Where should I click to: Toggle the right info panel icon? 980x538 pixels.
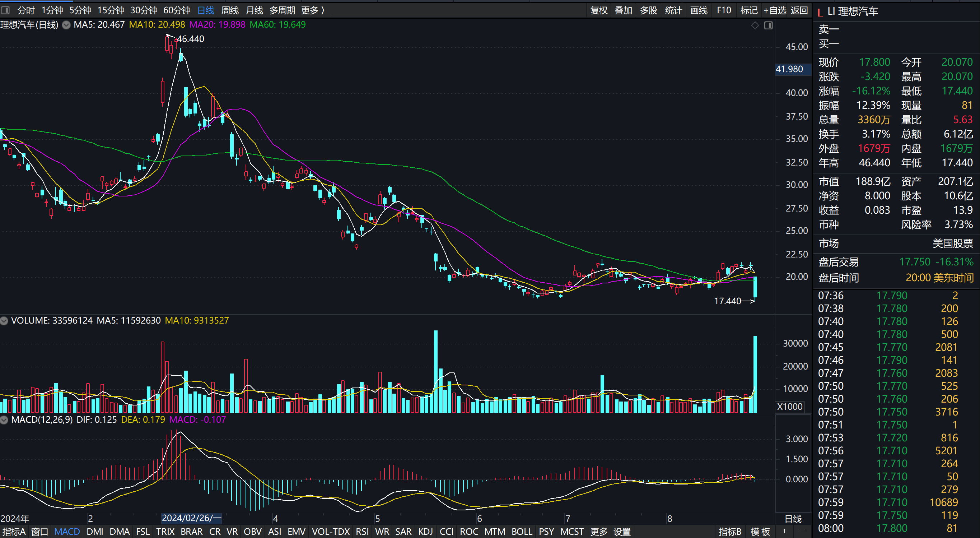tap(768, 25)
